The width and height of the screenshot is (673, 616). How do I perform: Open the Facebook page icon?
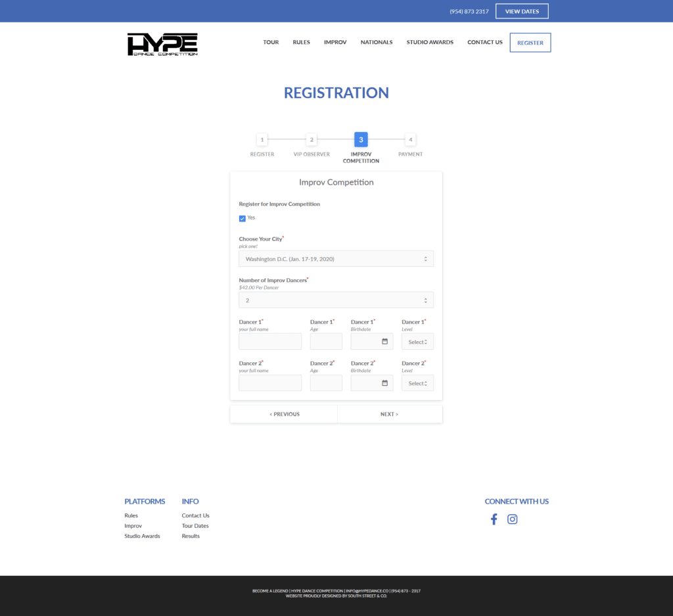494,519
